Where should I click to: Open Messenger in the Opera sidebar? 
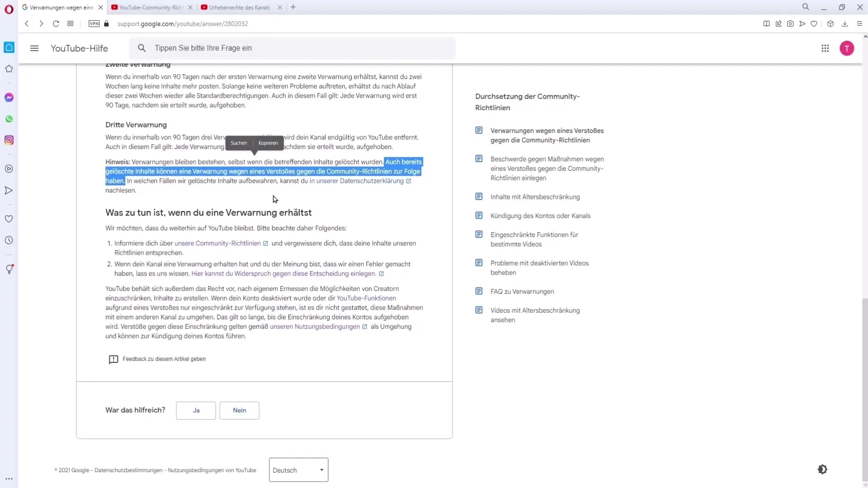point(9,98)
